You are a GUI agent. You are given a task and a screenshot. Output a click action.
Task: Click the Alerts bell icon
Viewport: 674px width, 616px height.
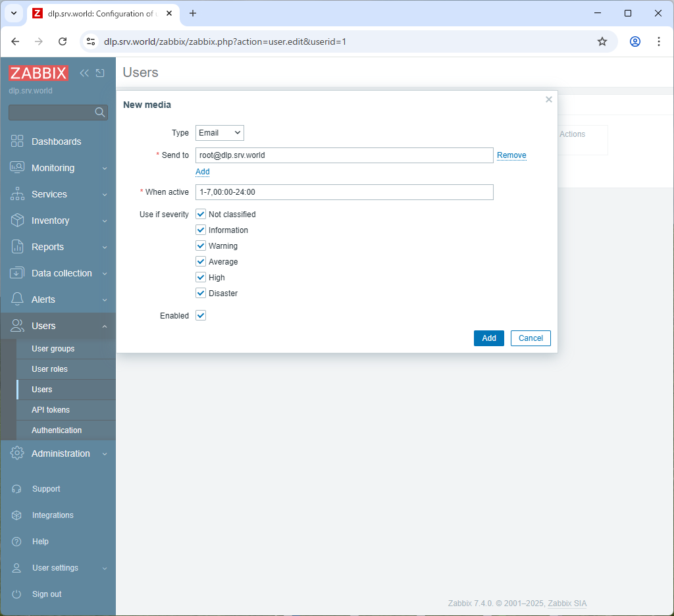pyautogui.click(x=17, y=299)
